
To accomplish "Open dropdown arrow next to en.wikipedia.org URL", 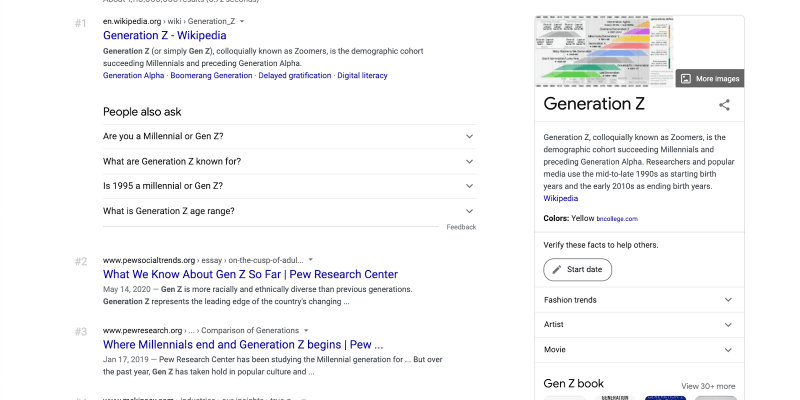I will click(242, 21).
